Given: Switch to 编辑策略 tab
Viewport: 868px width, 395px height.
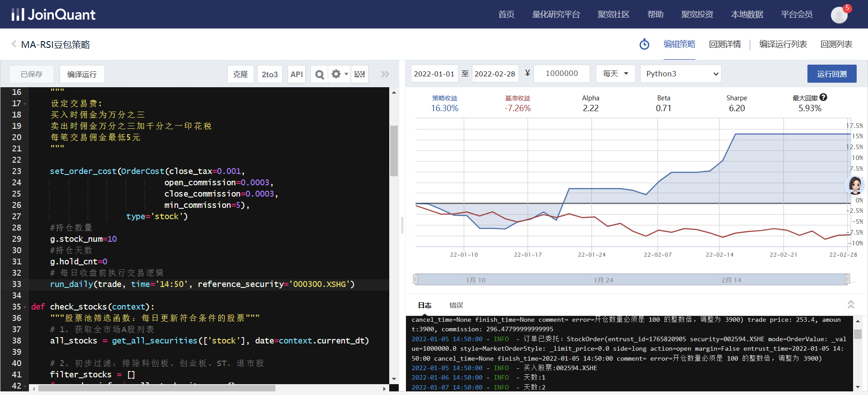Looking at the screenshot, I should click(x=679, y=44).
